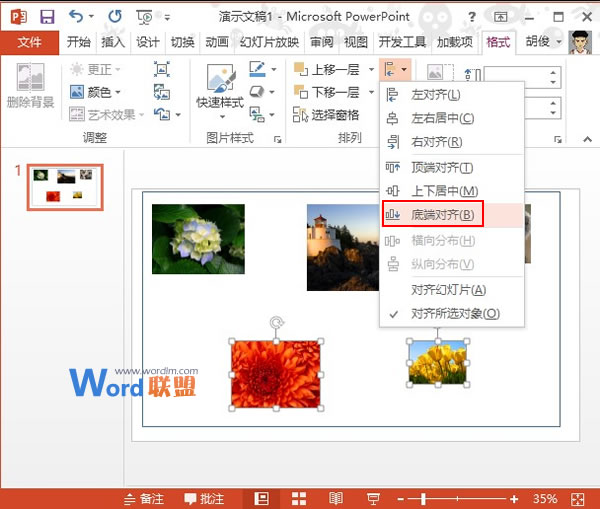This screenshot has height=509, width=600.
Task: Select the hydrangea flower picture
Action: [198, 239]
